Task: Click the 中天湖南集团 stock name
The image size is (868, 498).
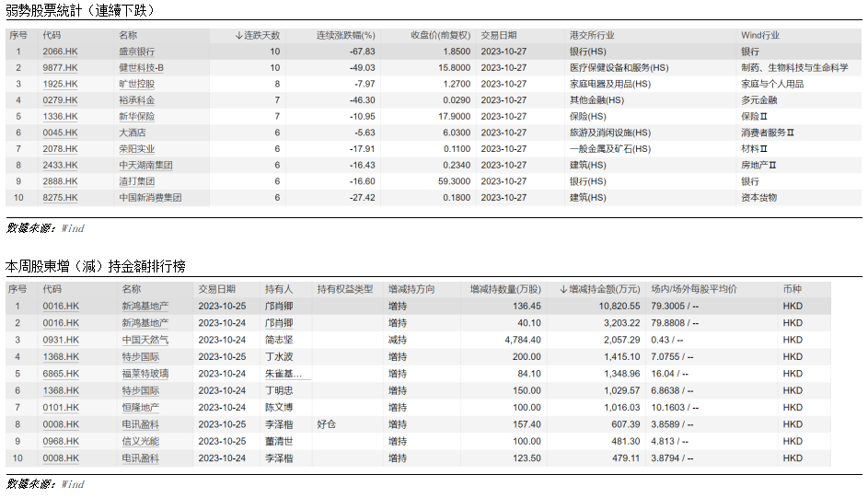Action: point(145,165)
